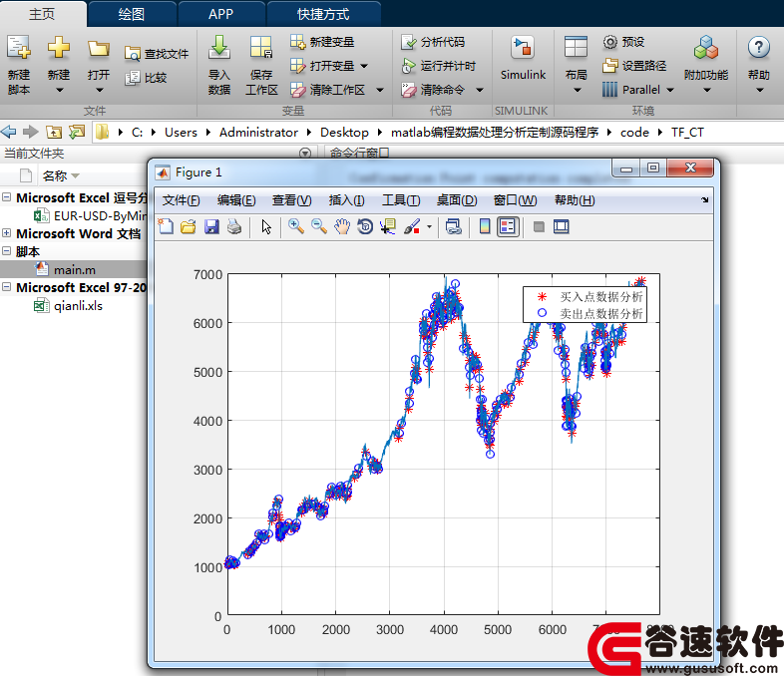Click the Up One Level folder button
Screen dimensions: 784x676
tap(54, 132)
